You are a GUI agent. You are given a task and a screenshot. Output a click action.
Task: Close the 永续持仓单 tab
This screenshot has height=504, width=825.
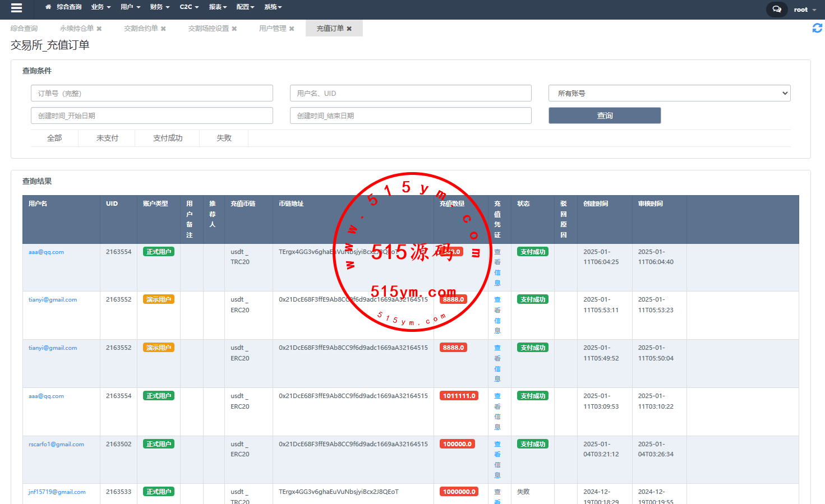click(99, 29)
